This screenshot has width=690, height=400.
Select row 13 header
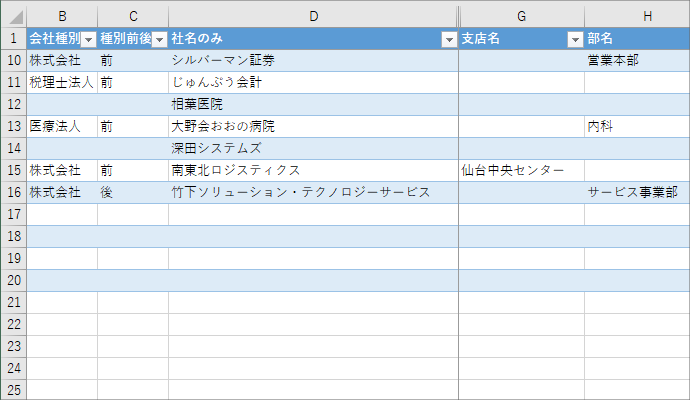coord(14,127)
